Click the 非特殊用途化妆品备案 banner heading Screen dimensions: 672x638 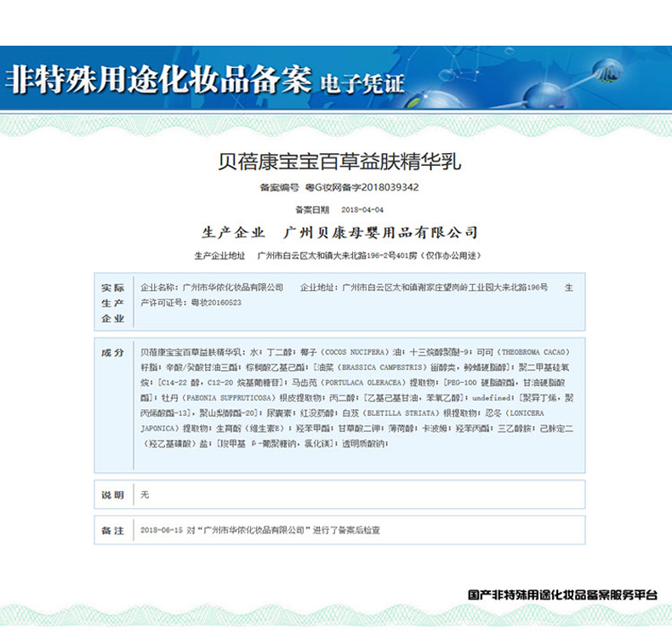pos(158,80)
